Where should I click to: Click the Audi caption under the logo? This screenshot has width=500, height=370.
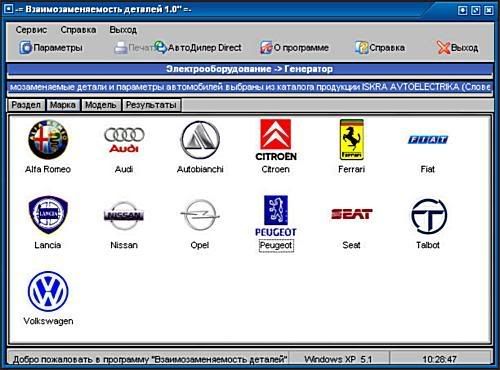pos(124,169)
